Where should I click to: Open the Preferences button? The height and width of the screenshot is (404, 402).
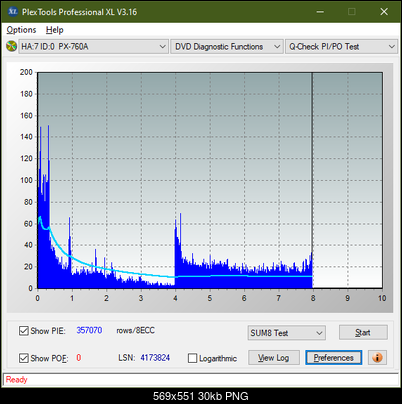pos(334,358)
